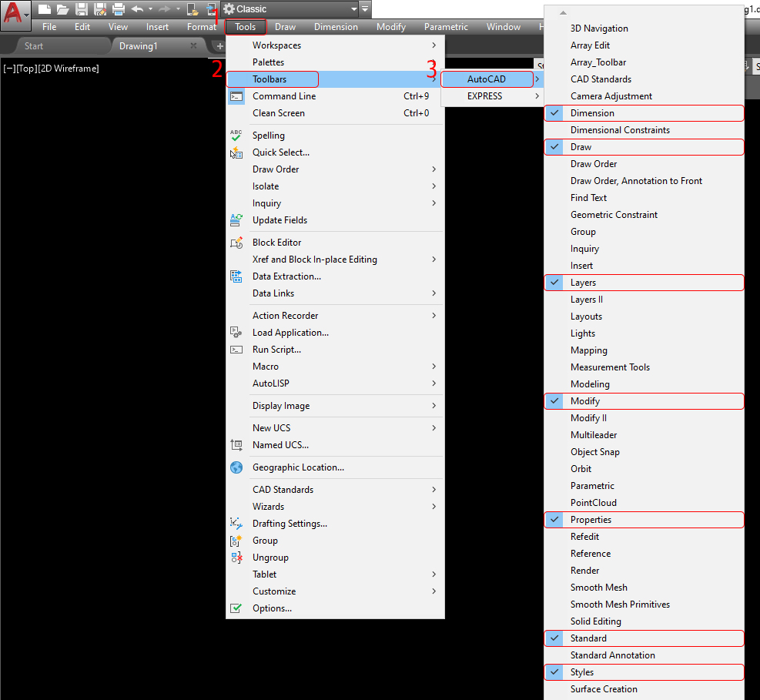Click the Save diskette icon

coord(82,8)
